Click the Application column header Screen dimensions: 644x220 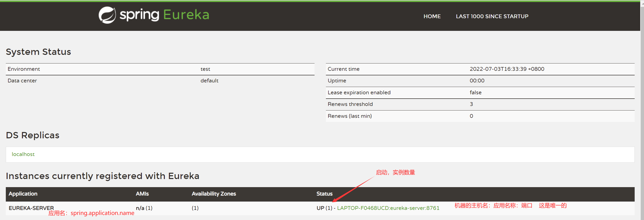tap(23, 194)
